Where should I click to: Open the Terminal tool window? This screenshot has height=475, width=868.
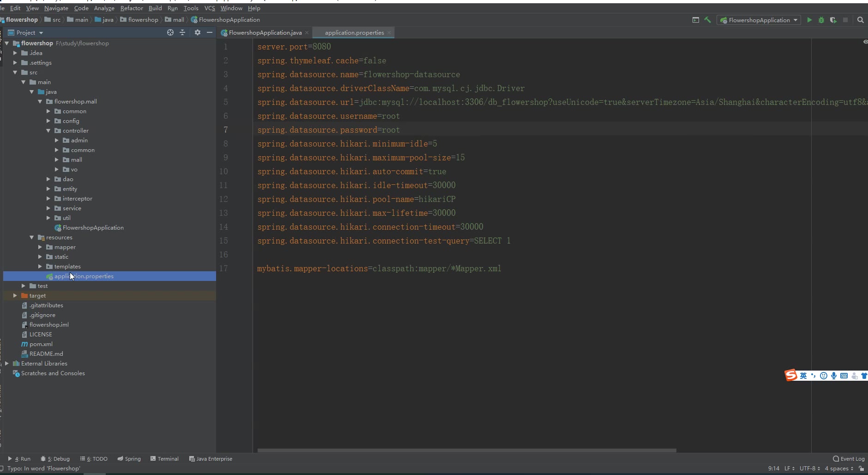164,459
